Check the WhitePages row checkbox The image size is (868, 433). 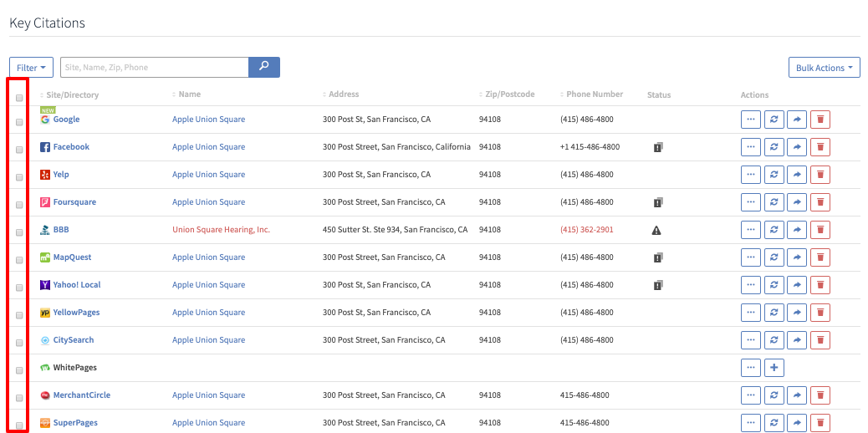coord(19,370)
